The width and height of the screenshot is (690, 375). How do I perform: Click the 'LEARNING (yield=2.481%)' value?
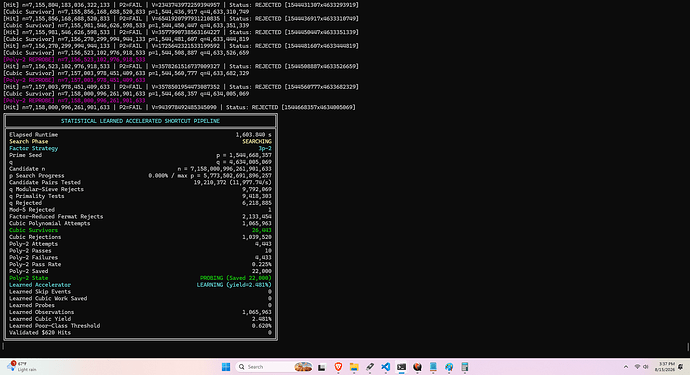234,285
